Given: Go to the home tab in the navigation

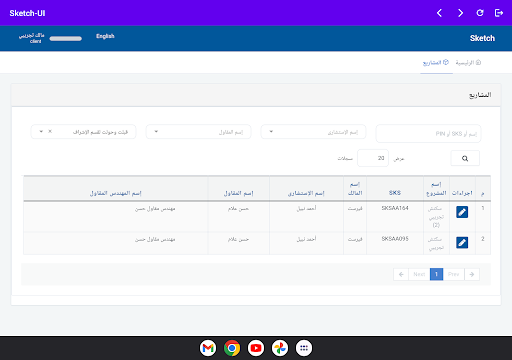Looking at the screenshot, I should pyautogui.click(x=468, y=63).
